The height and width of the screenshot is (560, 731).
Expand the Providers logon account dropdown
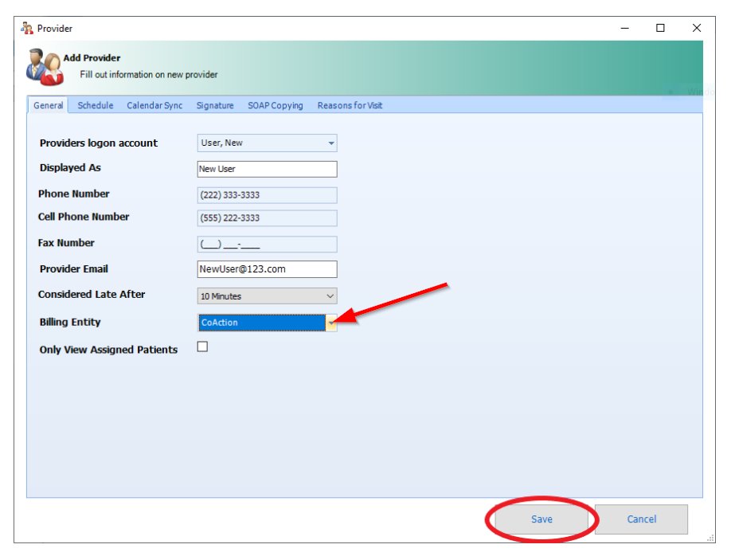pyautogui.click(x=330, y=143)
